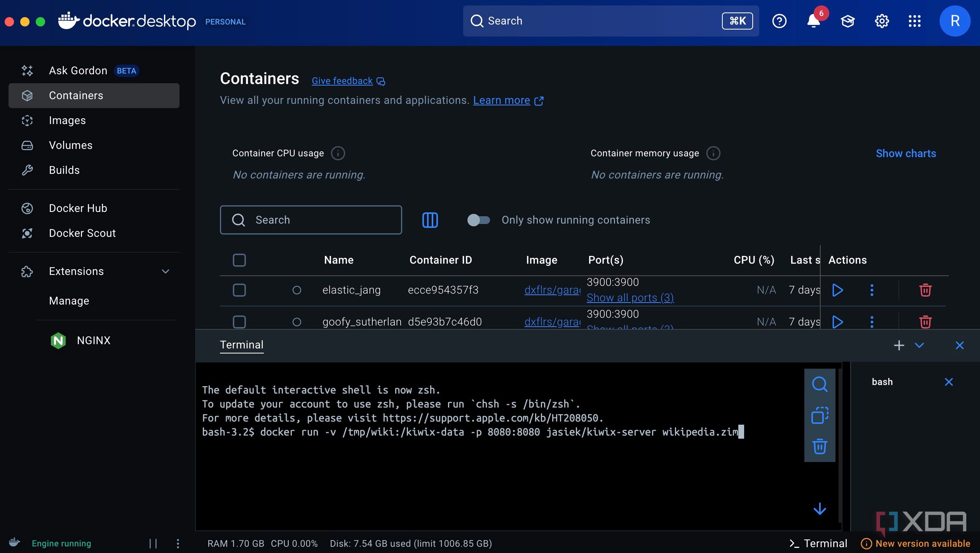This screenshot has width=980, height=553.
Task: Open Docker Hub
Action: (94, 208)
